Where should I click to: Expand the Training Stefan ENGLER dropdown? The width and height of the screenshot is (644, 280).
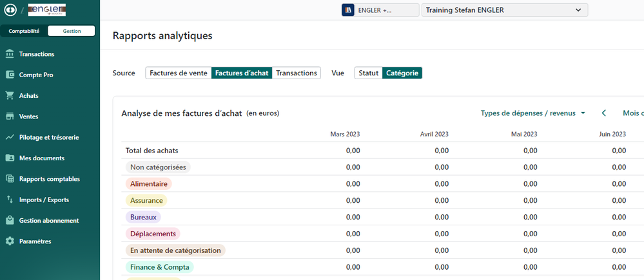pyautogui.click(x=504, y=10)
